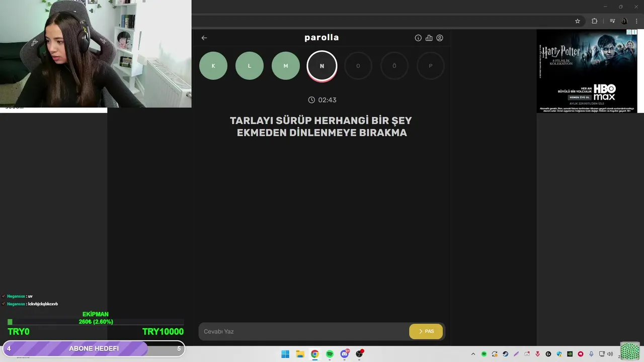This screenshot has height=362, width=644.
Task: Select the completed letter L circle
Action: tap(250, 66)
